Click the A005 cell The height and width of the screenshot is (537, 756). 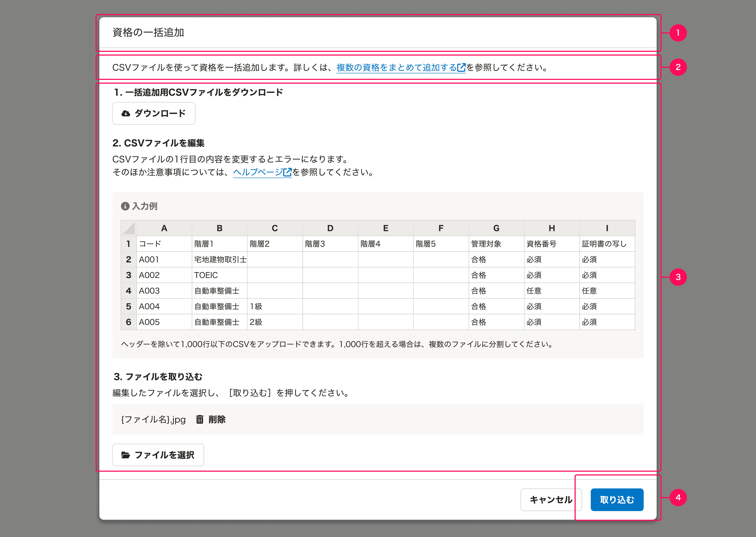coord(164,322)
